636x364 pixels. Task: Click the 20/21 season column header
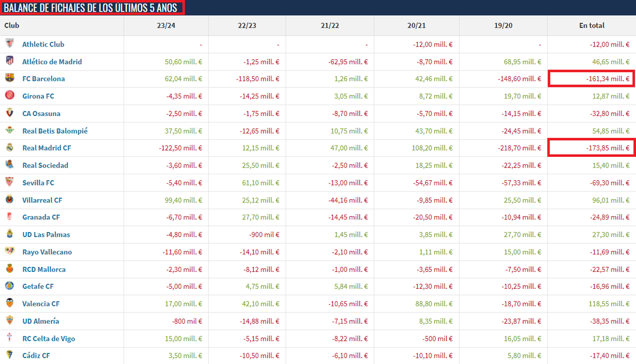coord(417,25)
